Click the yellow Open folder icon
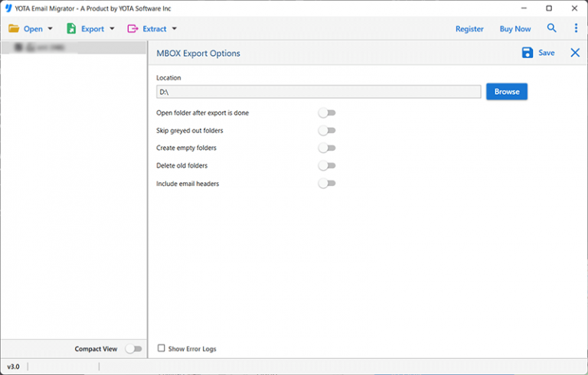 [x=14, y=28]
